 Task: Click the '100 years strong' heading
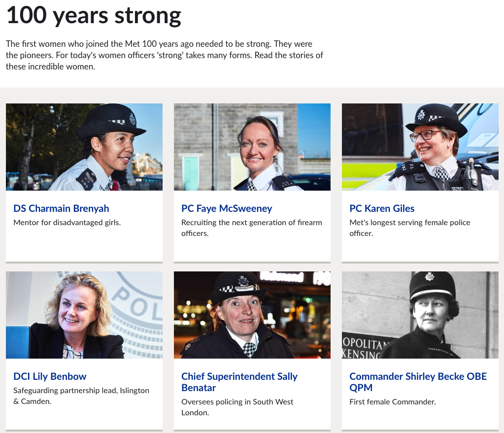pyautogui.click(x=94, y=15)
